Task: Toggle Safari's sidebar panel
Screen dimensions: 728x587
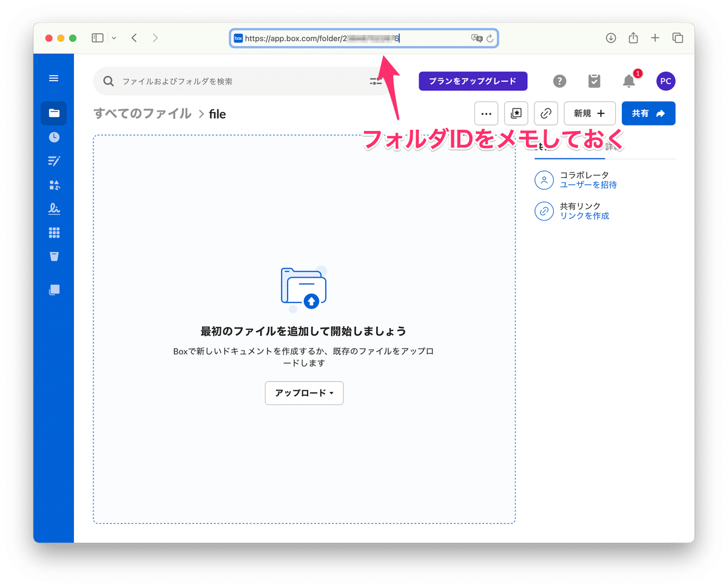Action: [97, 38]
